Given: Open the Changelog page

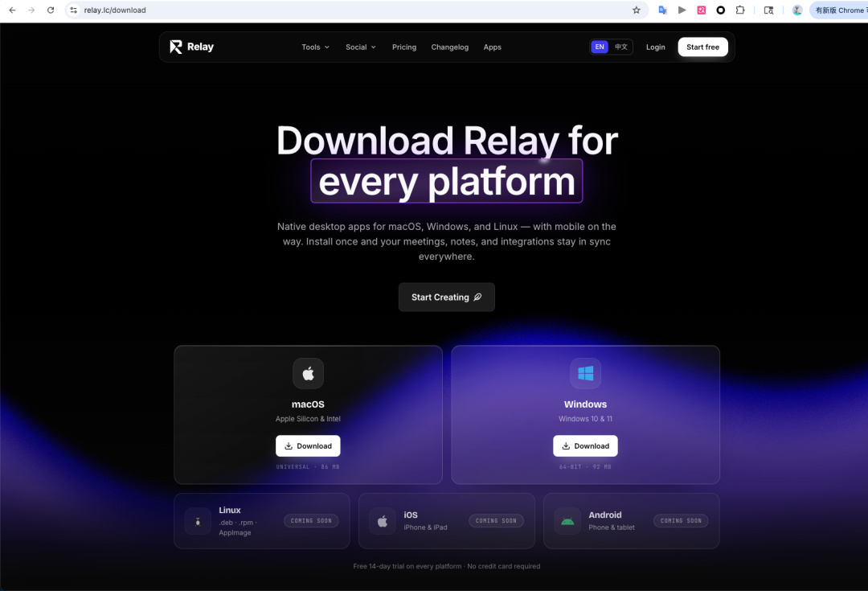Looking at the screenshot, I should (x=450, y=47).
